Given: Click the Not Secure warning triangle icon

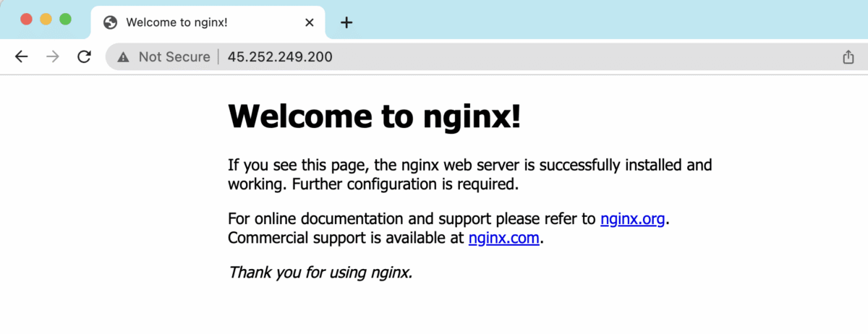Looking at the screenshot, I should point(124,57).
